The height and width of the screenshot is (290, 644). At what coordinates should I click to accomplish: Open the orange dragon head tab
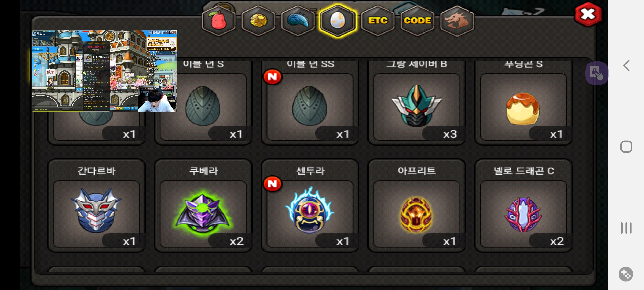(x=457, y=21)
